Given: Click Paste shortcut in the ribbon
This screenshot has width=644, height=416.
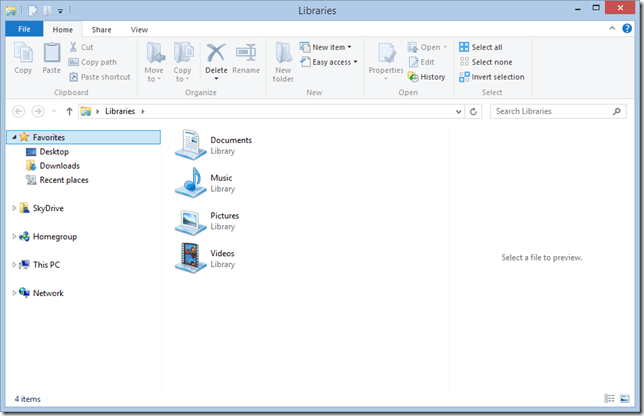Looking at the screenshot, I should 99,77.
